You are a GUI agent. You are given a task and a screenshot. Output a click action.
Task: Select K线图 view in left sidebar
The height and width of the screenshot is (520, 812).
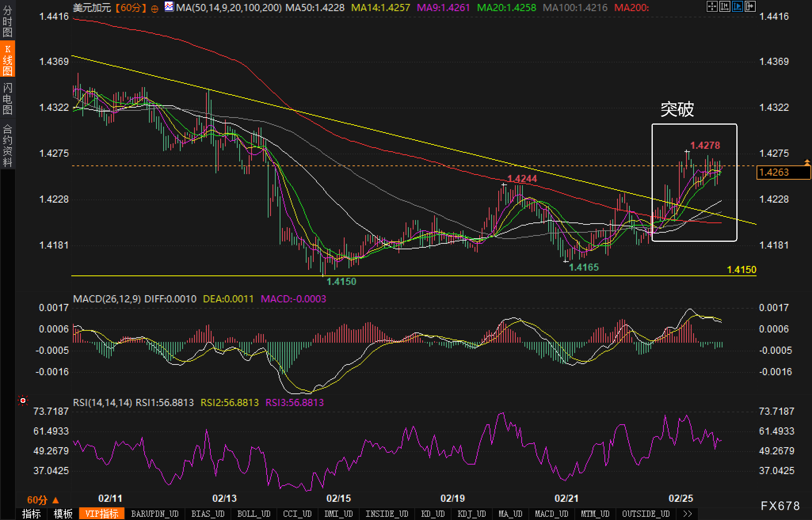8,60
